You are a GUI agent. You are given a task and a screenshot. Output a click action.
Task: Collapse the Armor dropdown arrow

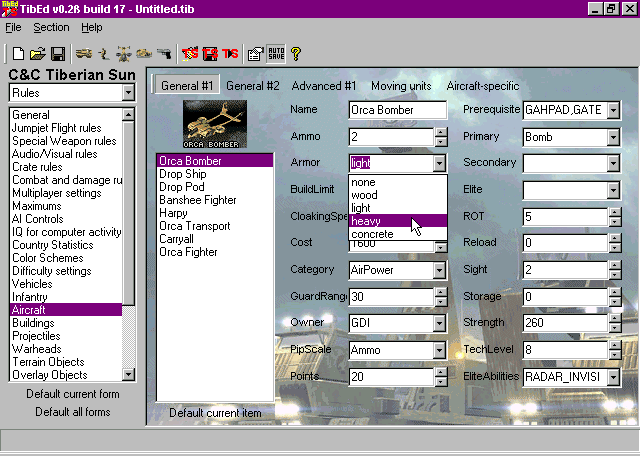[x=439, y=163]
